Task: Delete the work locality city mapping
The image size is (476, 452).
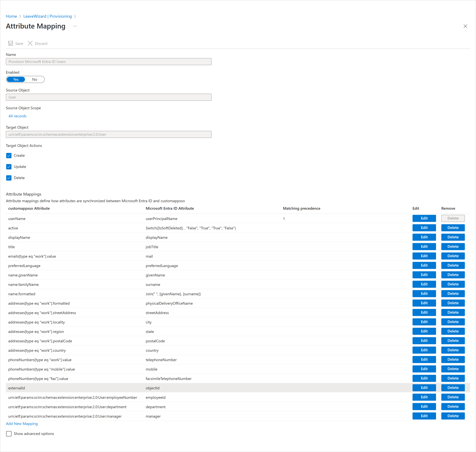Action: [x=453, y=322]
